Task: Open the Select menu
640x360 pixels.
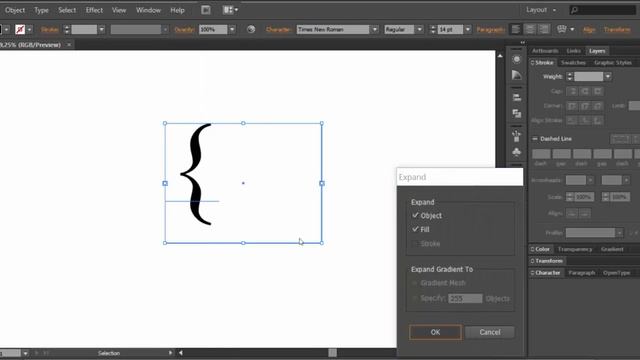Action: click(x=67, y=10)
